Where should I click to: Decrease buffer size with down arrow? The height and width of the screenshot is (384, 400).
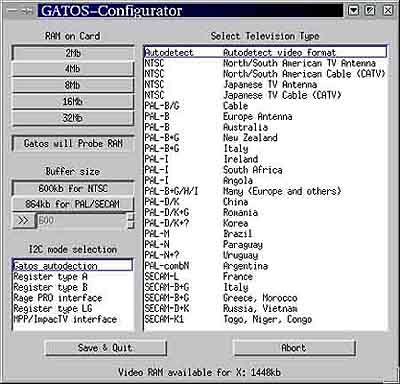point(131,225)
